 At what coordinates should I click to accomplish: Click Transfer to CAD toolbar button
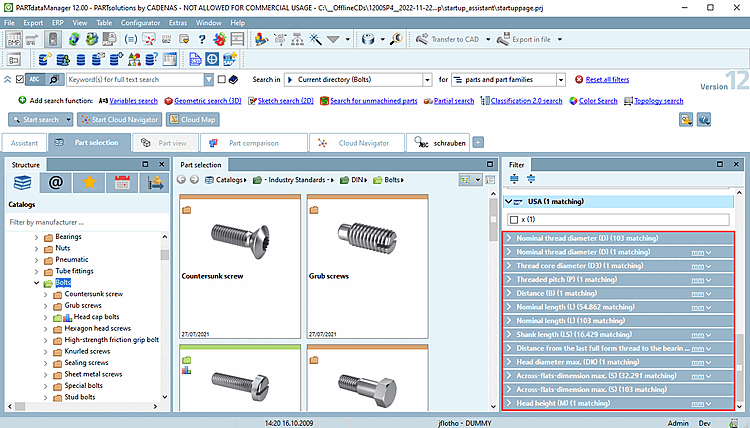point(446,40)
